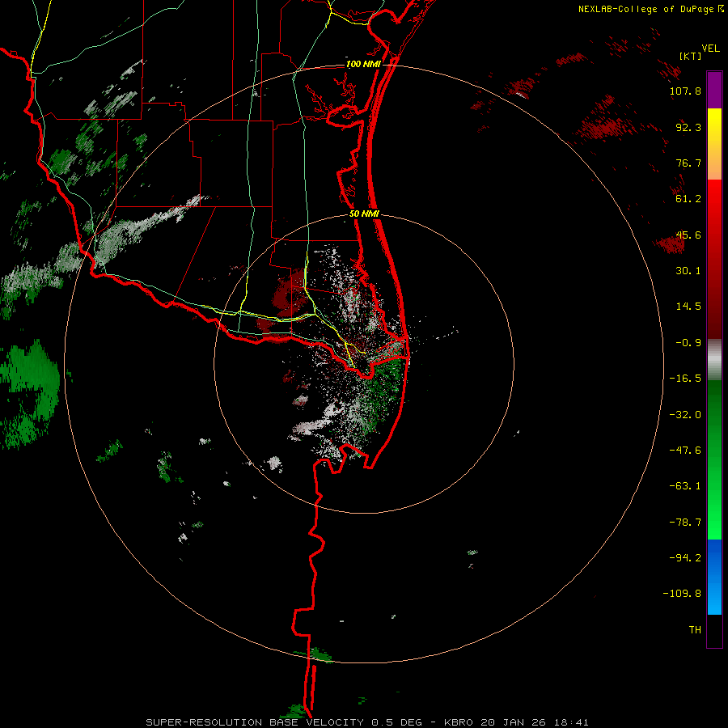Click the -109.8 velocity scale value
This screenshot has width=728, height=728.
click(682, 594)
